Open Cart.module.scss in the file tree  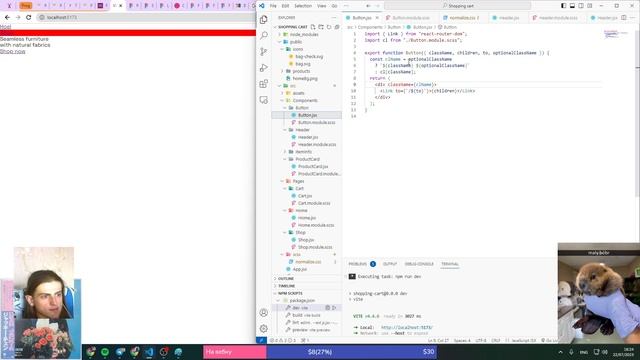coord(314,203)
